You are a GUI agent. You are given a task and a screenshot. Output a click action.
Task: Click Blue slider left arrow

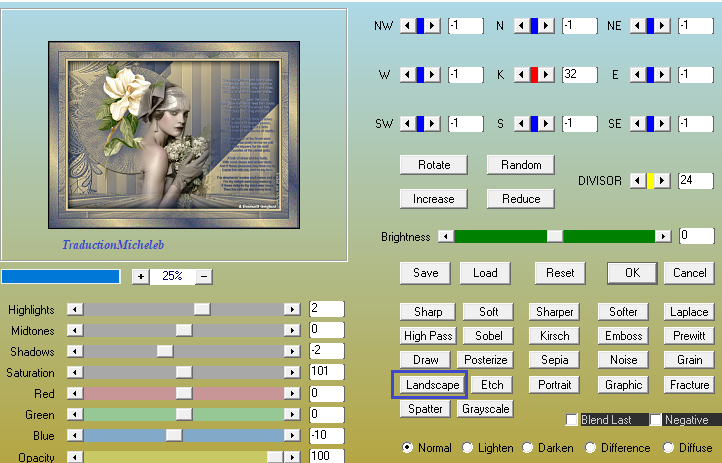[x=75, y=435]
